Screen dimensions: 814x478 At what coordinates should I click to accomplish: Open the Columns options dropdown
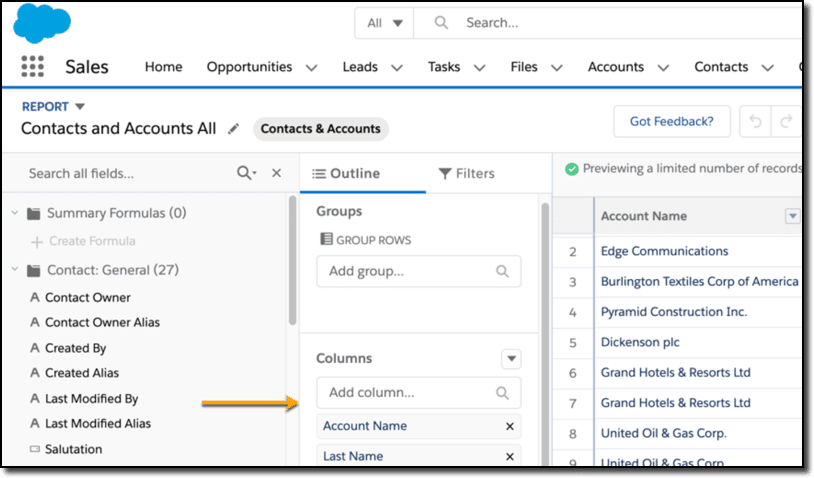click(x=511, y=359)
